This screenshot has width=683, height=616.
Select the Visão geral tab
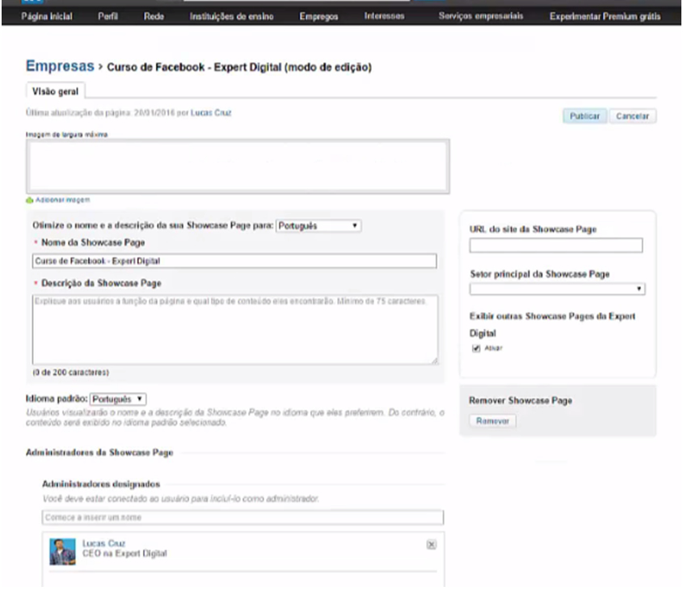coord(55,91)
